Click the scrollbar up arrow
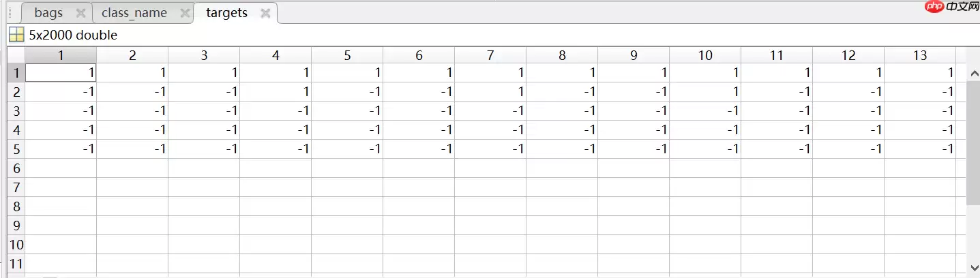This screenshot has height=278, width=980. (x=973, y=72)
